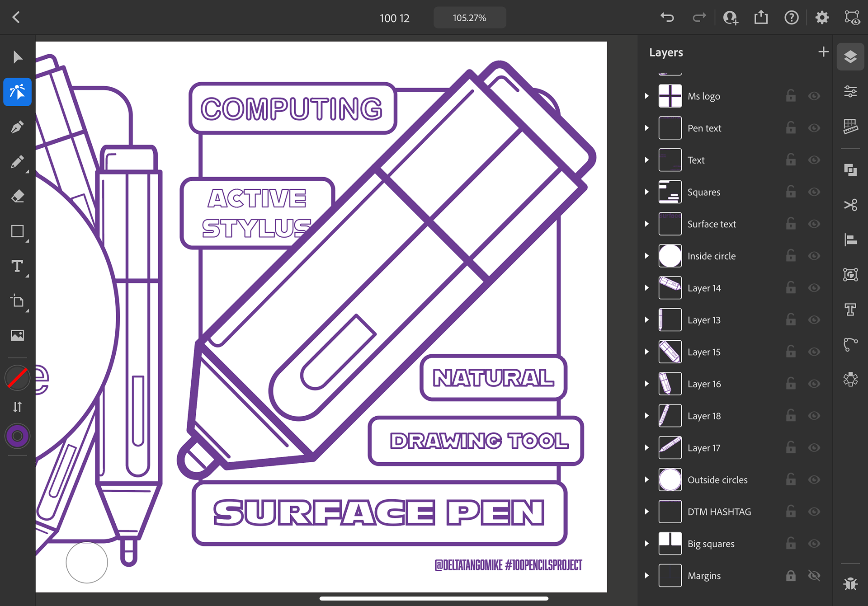Open the Place image tool
The image size is (868, 606).
pos(17,335)
